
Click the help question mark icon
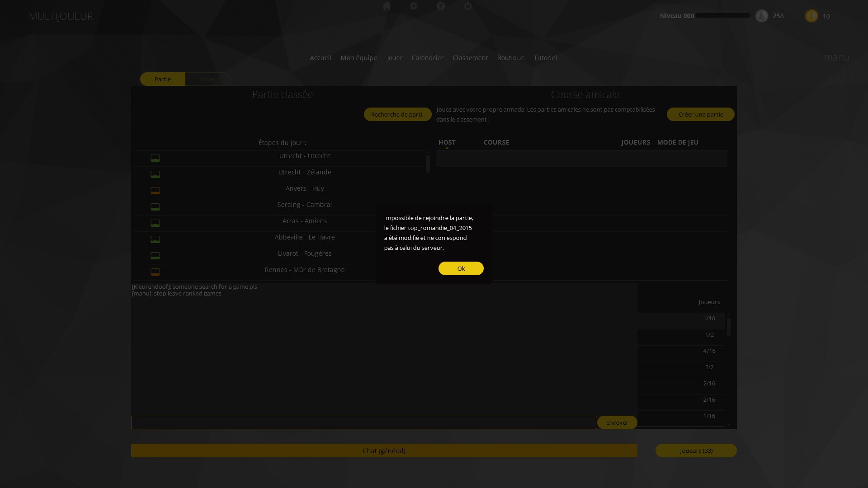coord(441,6)
